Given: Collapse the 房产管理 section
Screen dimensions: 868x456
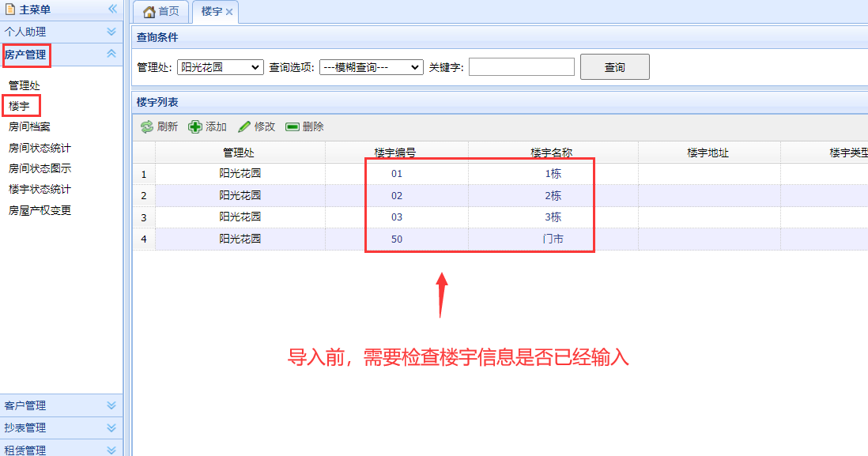Looking at the screenshot, I should pos(111,54).
